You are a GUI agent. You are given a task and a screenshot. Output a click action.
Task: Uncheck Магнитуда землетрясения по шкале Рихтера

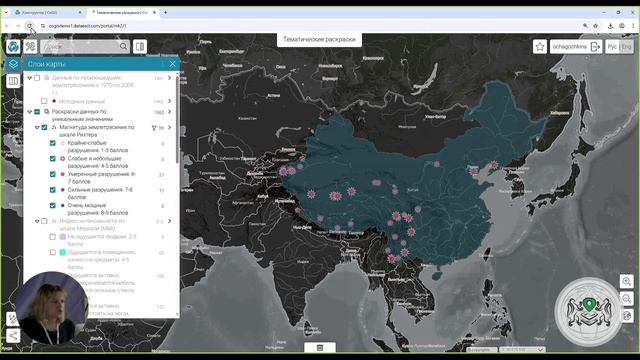click(x=44, y=127)
